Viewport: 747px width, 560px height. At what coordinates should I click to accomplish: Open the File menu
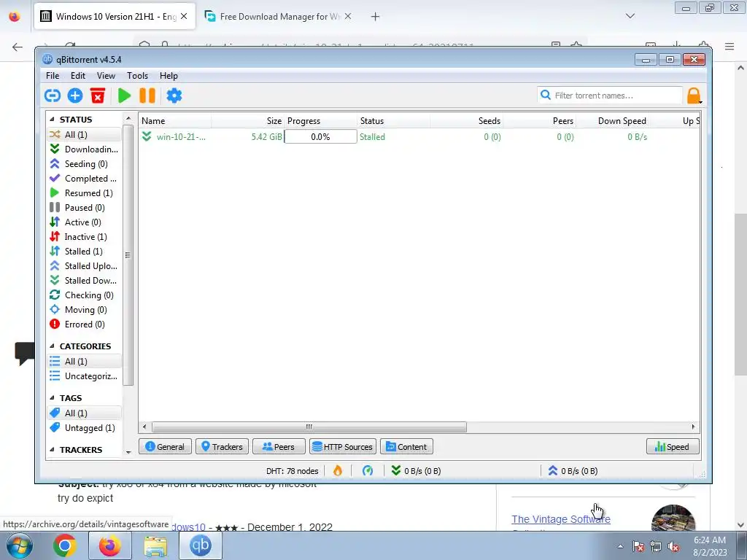pyautogui.click(x=53, y=76)
